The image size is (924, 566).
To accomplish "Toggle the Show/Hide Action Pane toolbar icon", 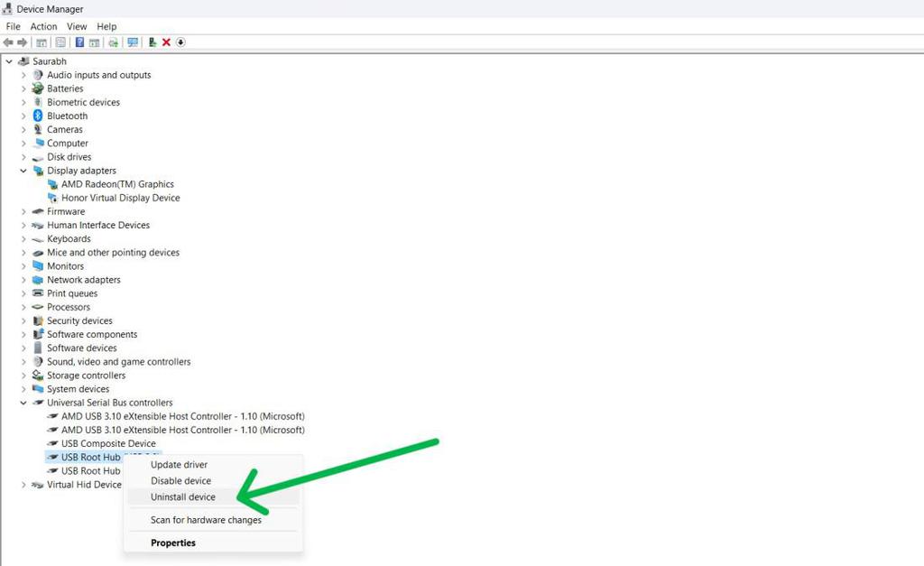I will click(x=94, y=42).
